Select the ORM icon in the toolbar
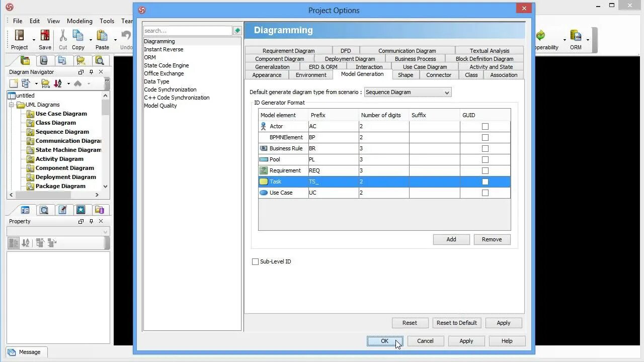The height and width of the screenshot is (362, 644). [x=576, y=36]
